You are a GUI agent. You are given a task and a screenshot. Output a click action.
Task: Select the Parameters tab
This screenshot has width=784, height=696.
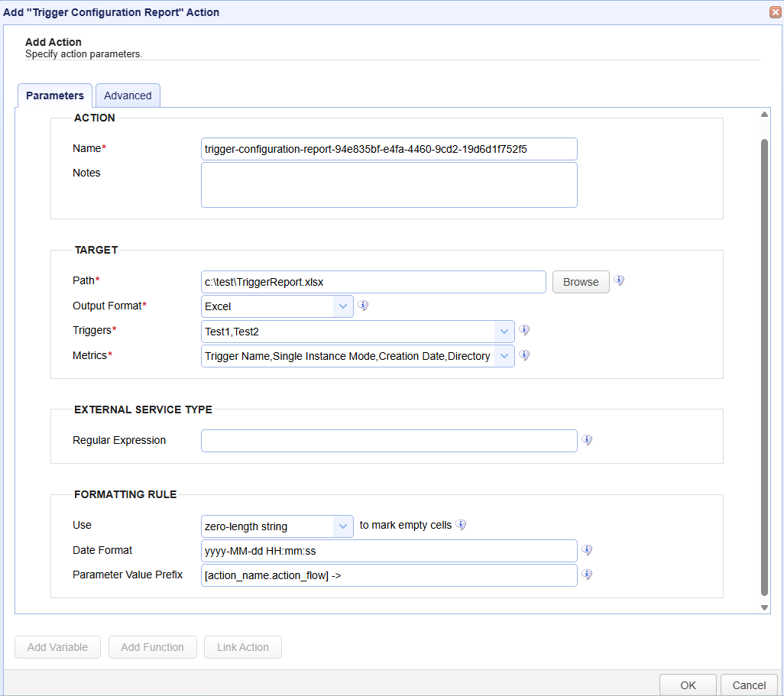[x=55, y=95]
